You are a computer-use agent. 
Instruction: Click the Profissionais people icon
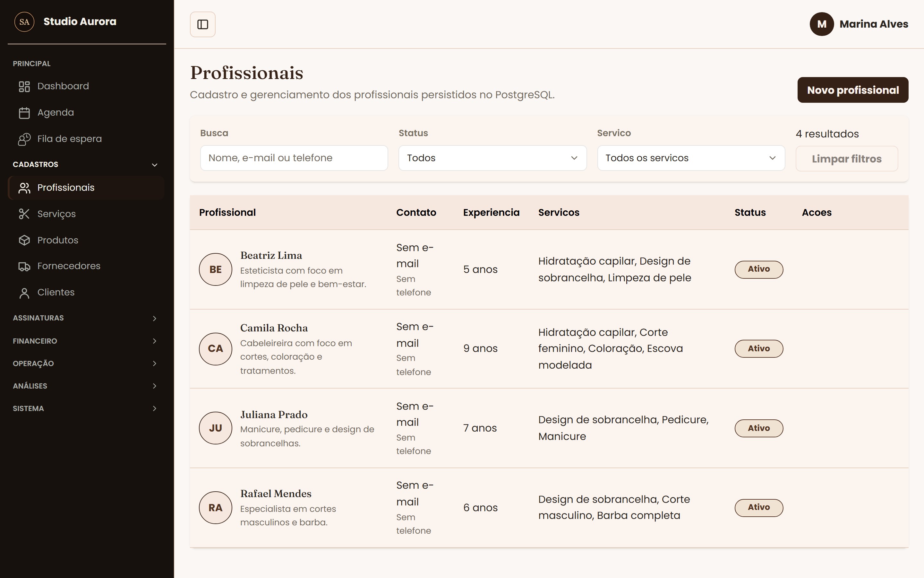click(24, 188)
